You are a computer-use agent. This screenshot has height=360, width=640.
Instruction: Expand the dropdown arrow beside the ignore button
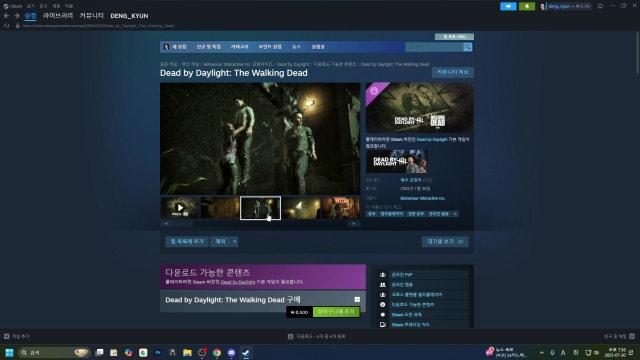(x=234, y=242)
